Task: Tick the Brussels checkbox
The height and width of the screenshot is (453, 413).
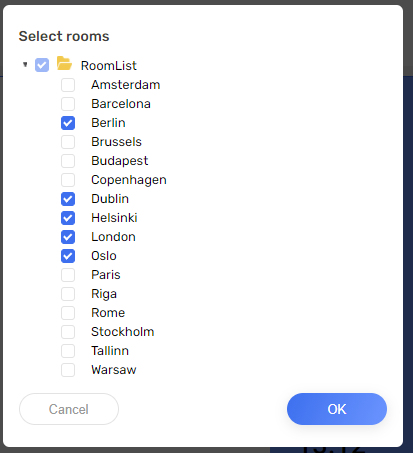Action: coord(68,142)
